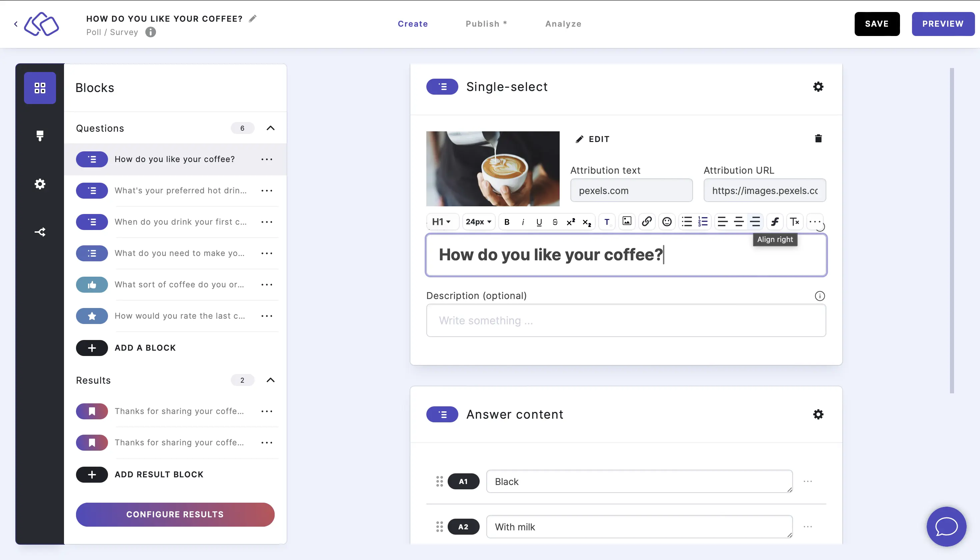Click the unordered list icon
The height and width of the screenshot is (560, 980).
point(686,221)
